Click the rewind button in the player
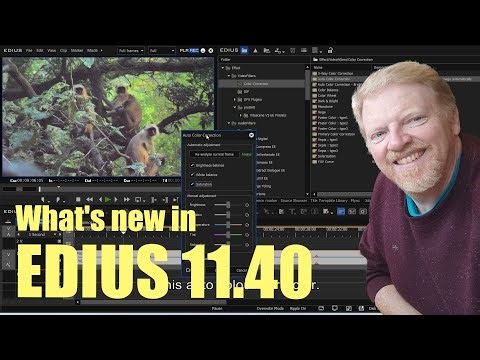The width and height of the screenshot is (480, 360). 89,200
